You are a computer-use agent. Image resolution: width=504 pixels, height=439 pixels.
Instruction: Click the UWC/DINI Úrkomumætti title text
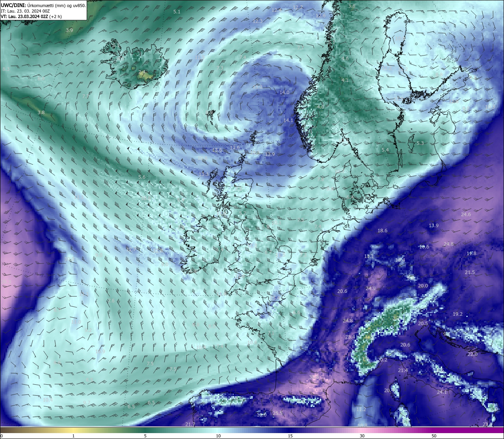(x=43, y=6)
